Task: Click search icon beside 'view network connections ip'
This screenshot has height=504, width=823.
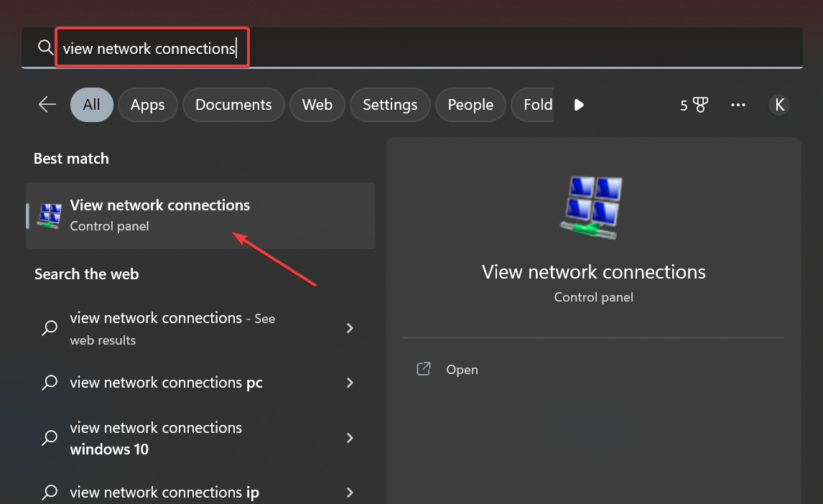Action: (50, 492)
